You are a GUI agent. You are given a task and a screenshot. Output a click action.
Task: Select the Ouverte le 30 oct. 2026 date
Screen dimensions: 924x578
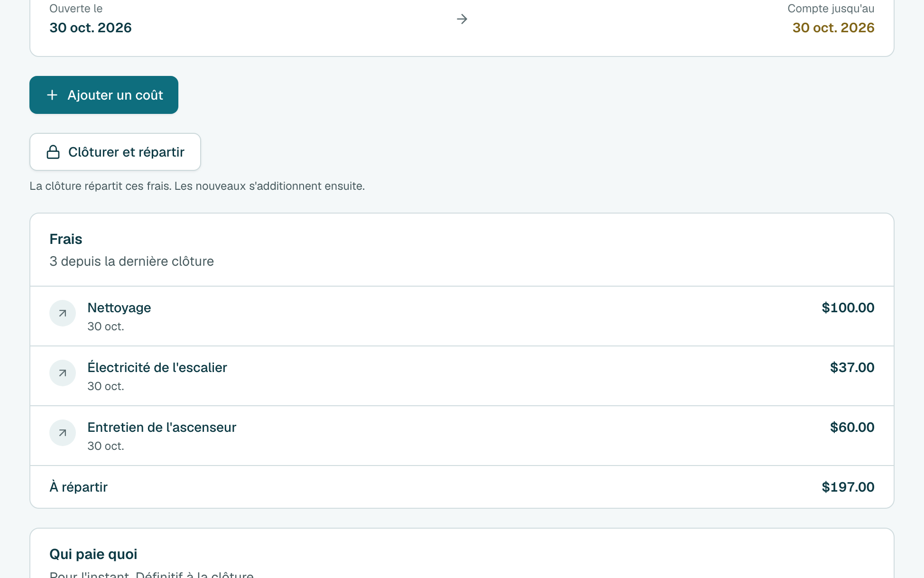point(91,28)
